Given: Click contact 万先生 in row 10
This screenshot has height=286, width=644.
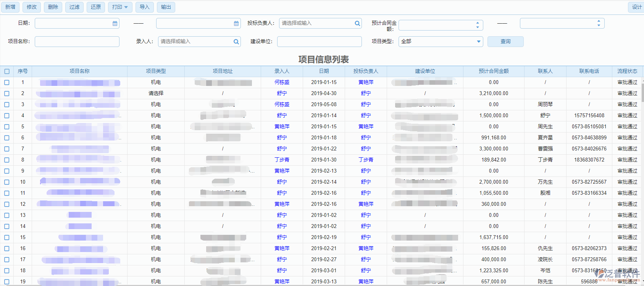Looking at the screenshot, I should click(545, 182).
